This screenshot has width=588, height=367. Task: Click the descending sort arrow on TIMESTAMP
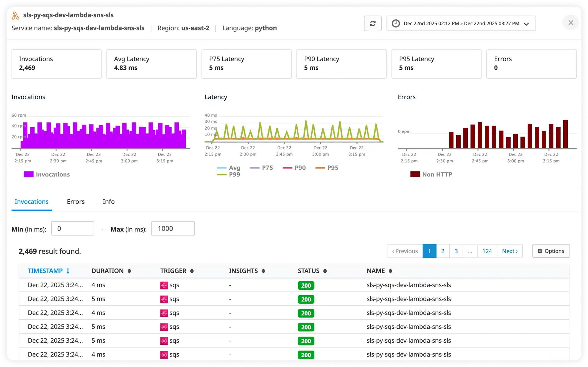pos(68,271)
